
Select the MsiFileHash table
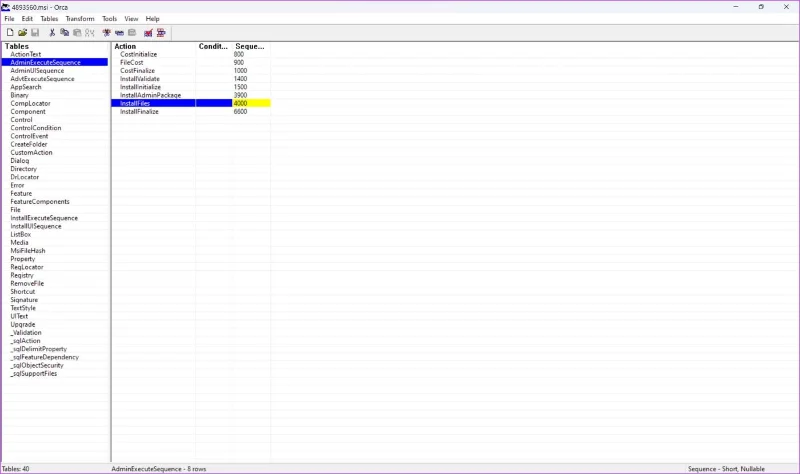point(28,251)
